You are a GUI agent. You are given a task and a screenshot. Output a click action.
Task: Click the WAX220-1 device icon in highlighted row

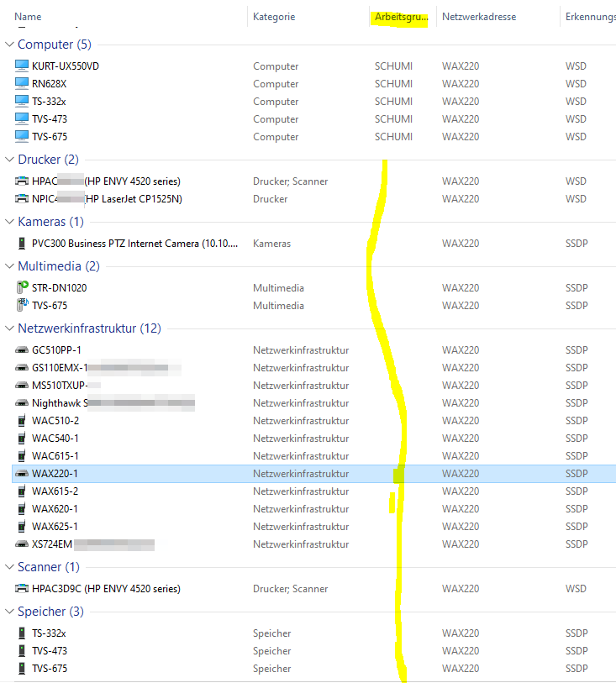click(x=22, y=474)
